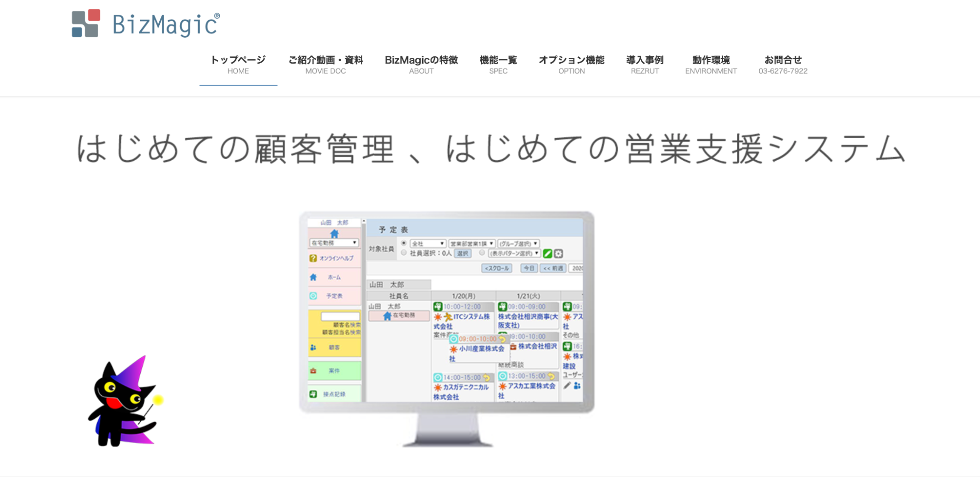This screenshot has width=980, height=478.
Task: Click the 選択 button
Action: click(x=463, y=253)
